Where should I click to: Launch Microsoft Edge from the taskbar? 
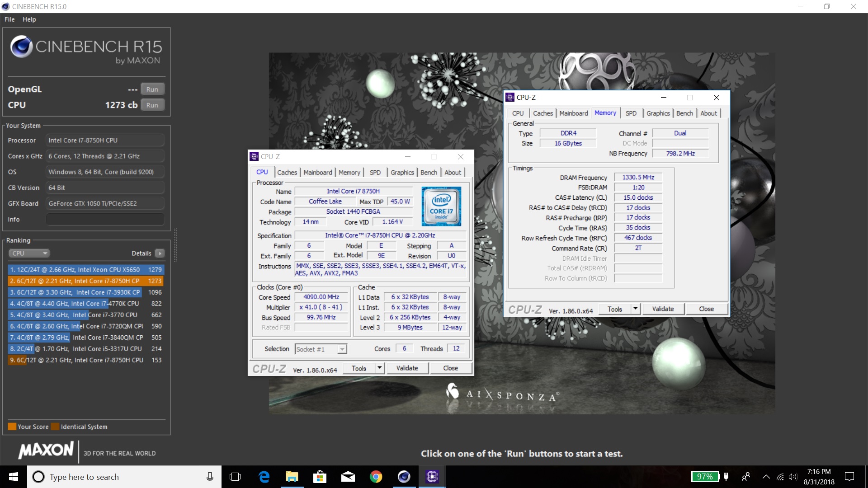264,477
